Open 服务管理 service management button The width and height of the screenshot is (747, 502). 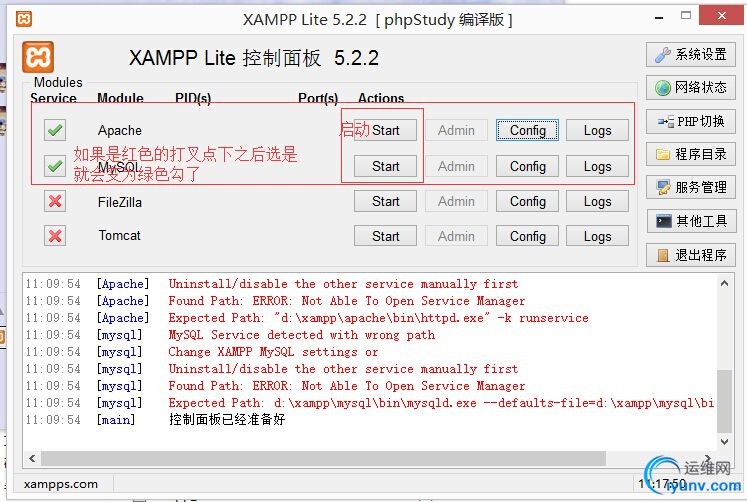coord(691,187)
